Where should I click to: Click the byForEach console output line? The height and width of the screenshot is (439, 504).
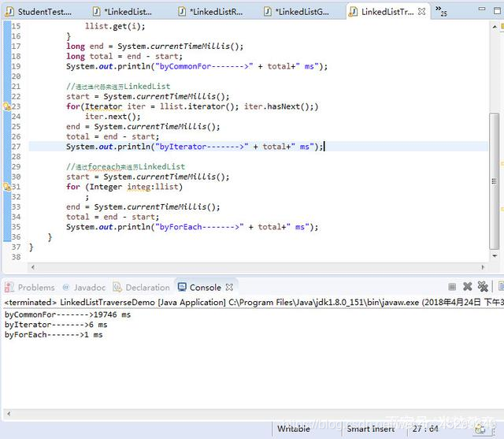point(54,335)
